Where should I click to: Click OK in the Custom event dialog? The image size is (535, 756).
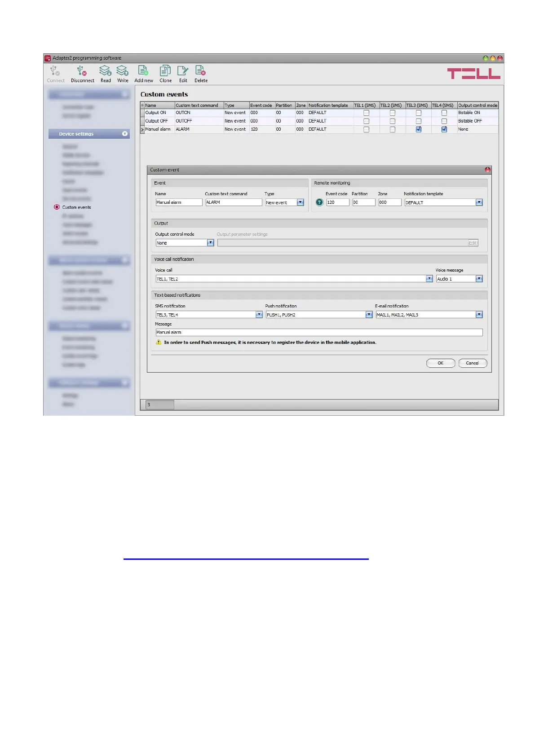[440, 363]
